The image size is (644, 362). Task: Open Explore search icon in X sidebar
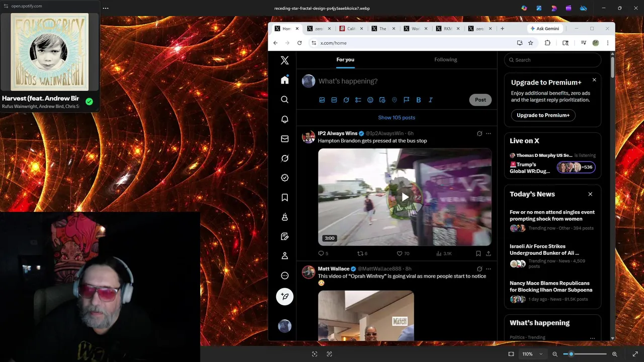pyautogui.click(x=285, y=100)
